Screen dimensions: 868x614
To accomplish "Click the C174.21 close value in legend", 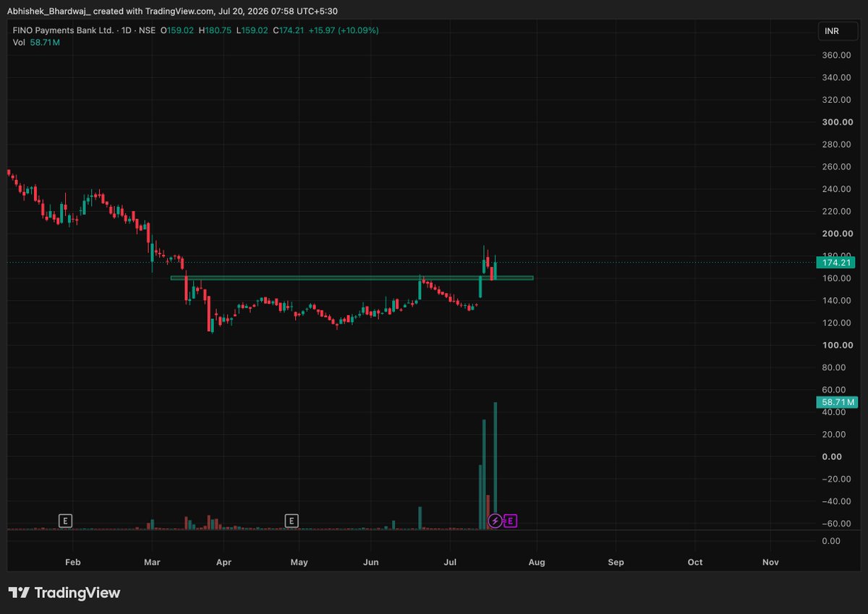I will click(x=289, y=30).
